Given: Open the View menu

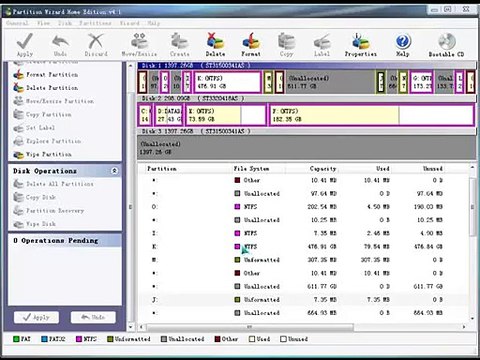Looking at the screenshot, I should point(44,23).
